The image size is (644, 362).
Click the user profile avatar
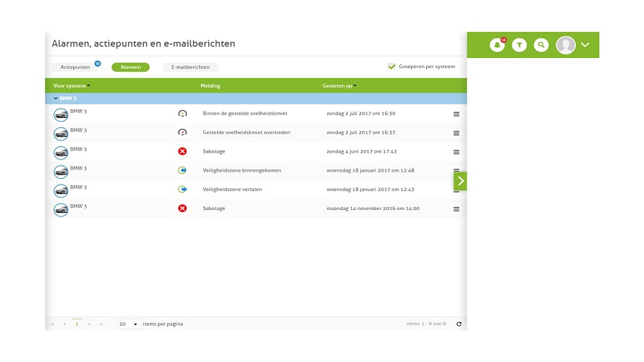pyautogui.click(x=566, y=45)
